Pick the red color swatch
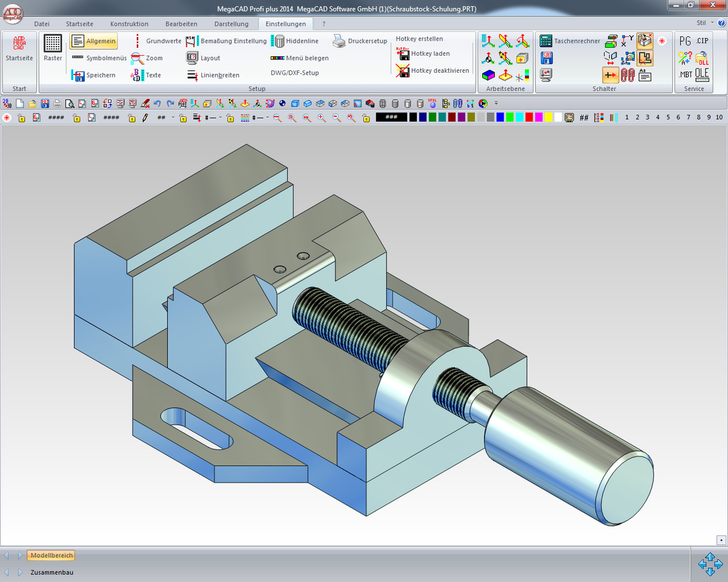The width and height of the screenshot is (728, 582). coord(529,118)
